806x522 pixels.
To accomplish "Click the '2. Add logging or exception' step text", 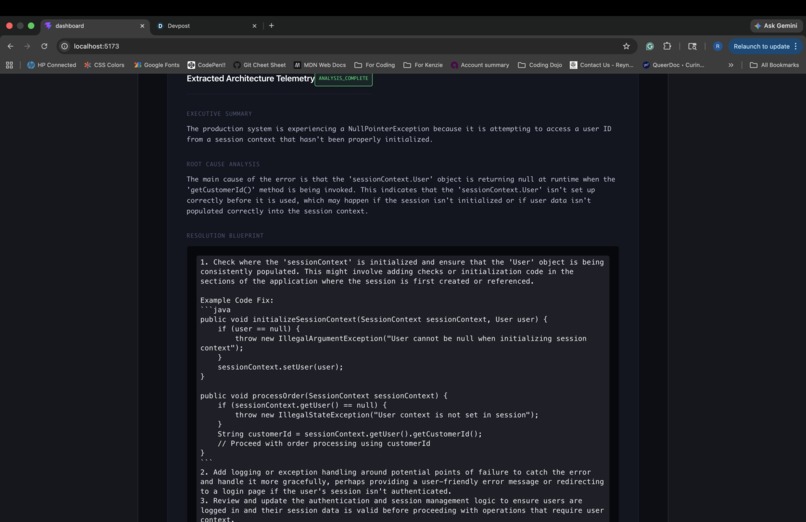I will [x=402, y=481].
